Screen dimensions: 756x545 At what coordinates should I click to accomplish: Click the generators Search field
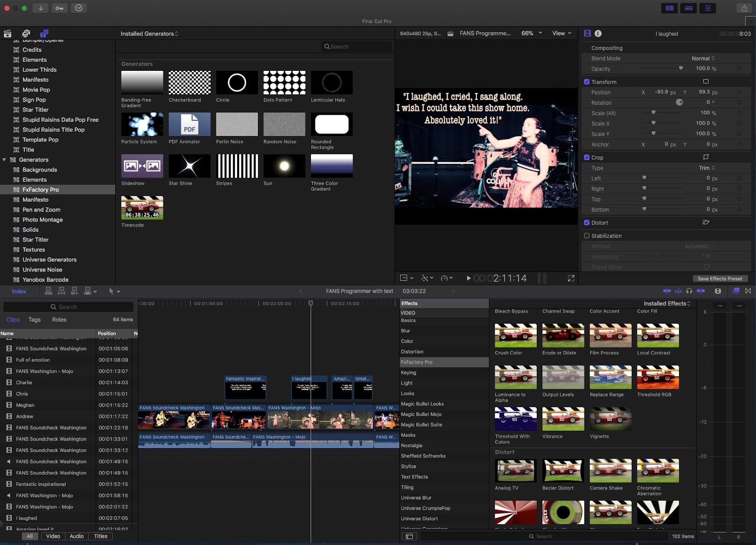(x=357, y=47)
